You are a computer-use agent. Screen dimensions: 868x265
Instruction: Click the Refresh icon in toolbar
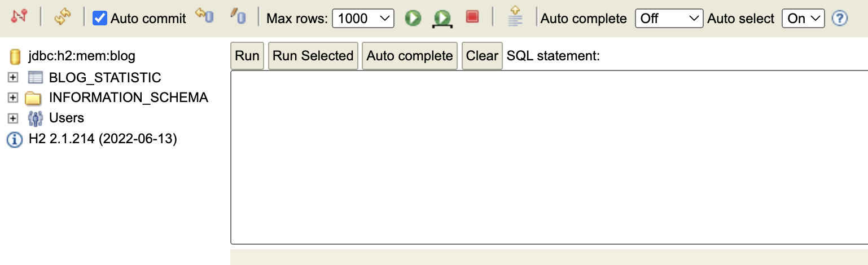[x=63, y=17]
